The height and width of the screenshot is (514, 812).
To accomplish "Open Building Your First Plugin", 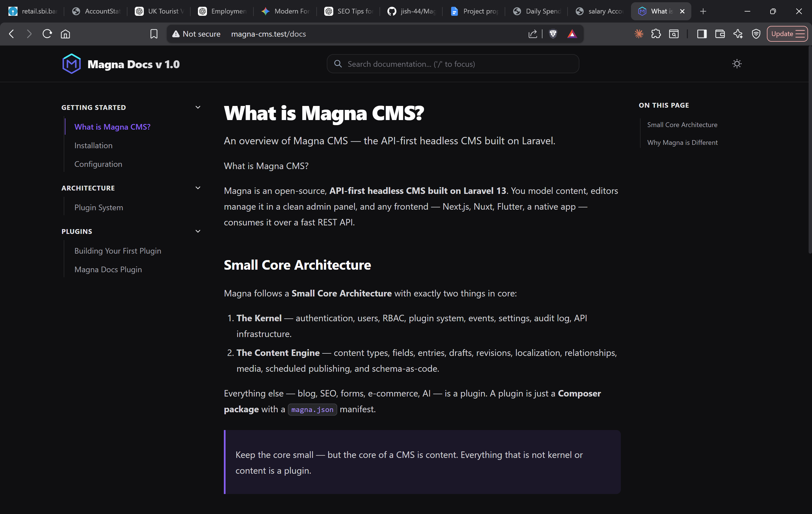I will point(118,251).
